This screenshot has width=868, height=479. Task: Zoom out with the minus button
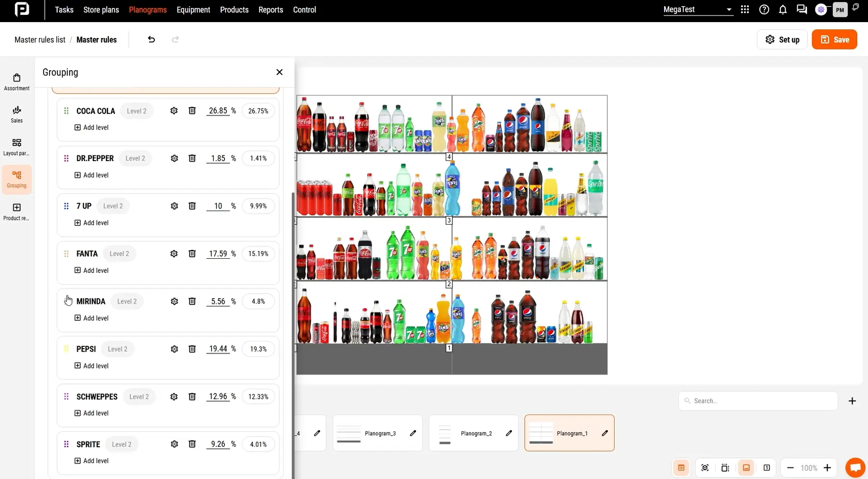pyautogui.click(x=790, y=468)
